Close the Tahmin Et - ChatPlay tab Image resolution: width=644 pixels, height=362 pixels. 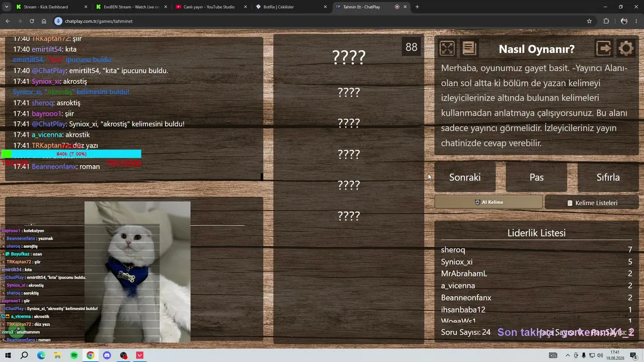tap(405, 7)
